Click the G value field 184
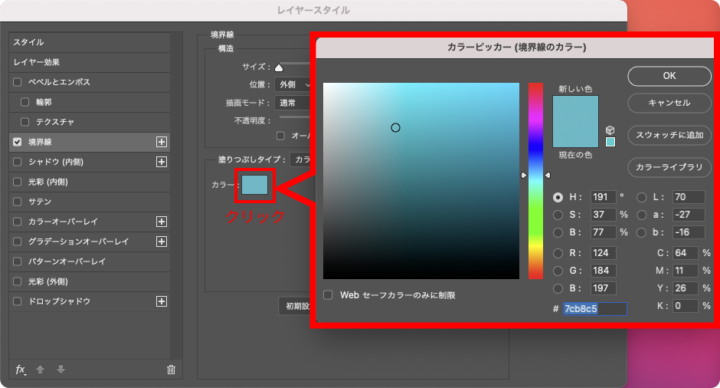 [x=602, y=271]
